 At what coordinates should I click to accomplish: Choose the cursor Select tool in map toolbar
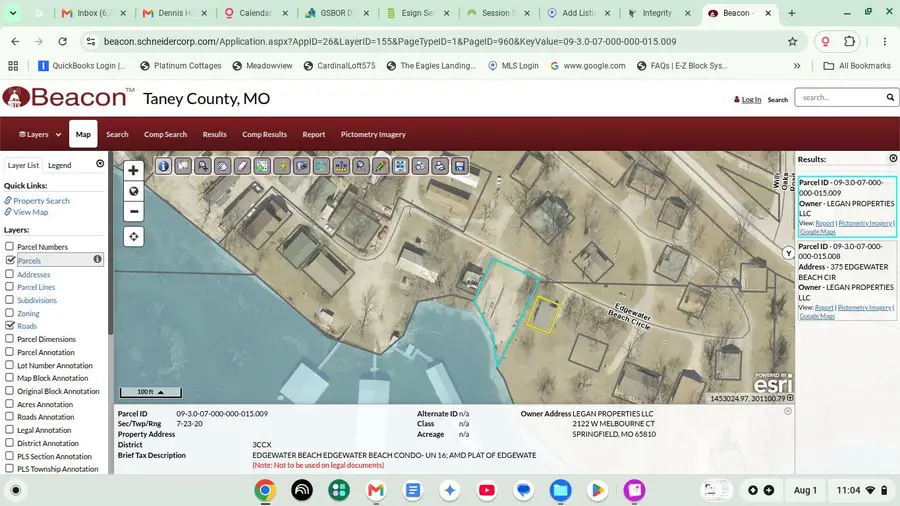(183, 166)
